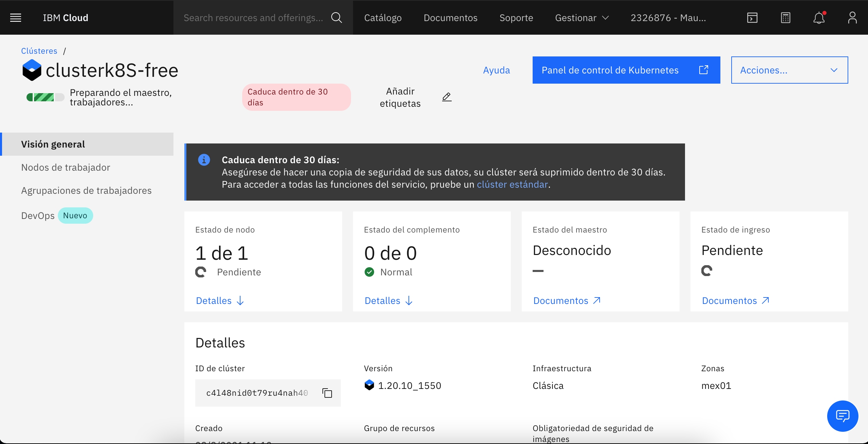Click the pending spinner under Estado de ingreso
The width and height of the screenshot is (868, 444).
pyautogui.click(x=707, y=271)
